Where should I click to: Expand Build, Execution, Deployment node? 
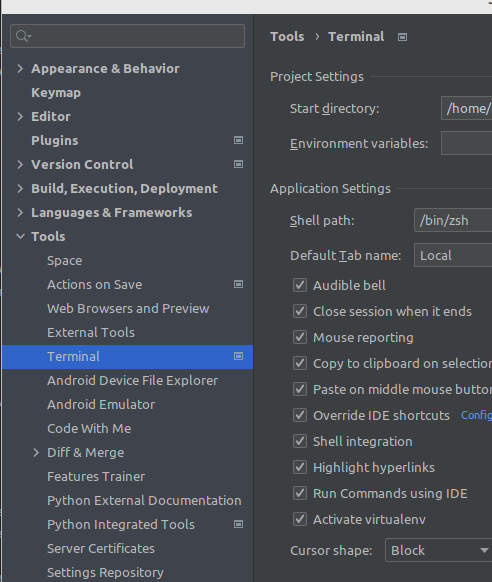point(20,189)
